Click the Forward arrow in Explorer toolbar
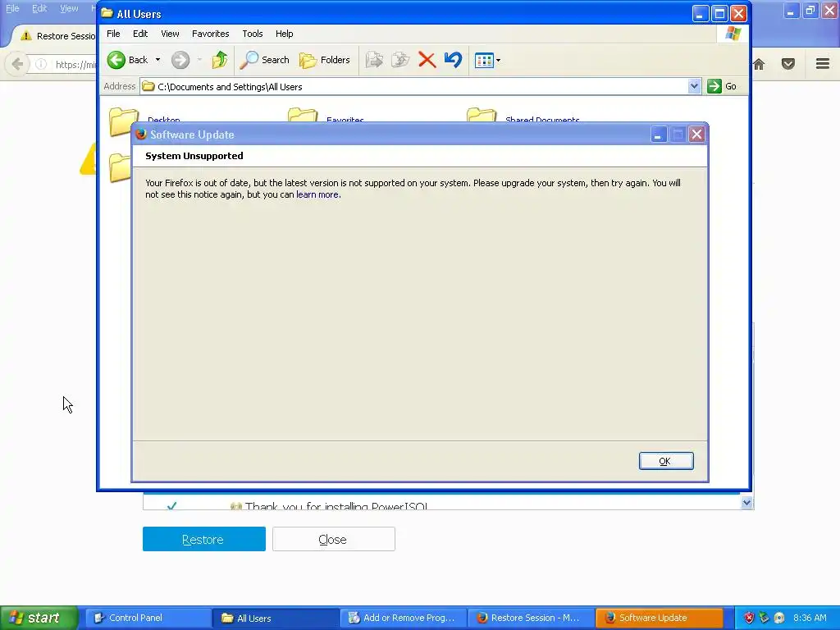 [180, 60]
